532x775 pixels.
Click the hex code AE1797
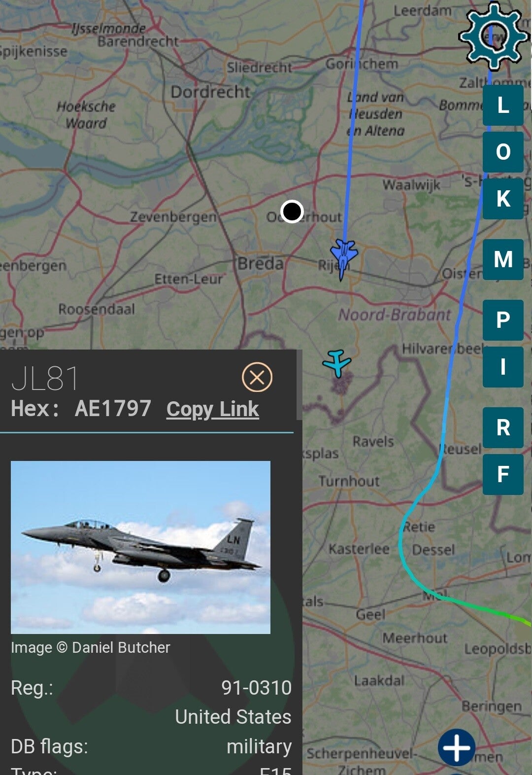(x=113, y=409)
